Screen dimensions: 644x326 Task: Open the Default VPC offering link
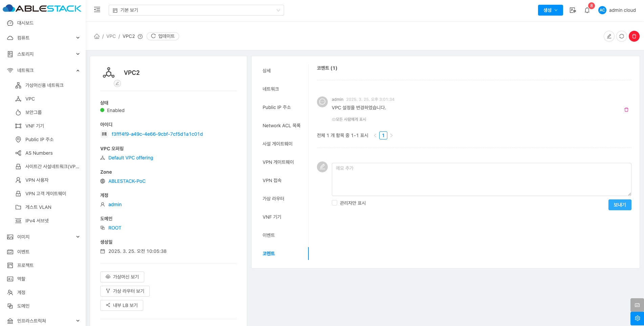tap(131, 158)
